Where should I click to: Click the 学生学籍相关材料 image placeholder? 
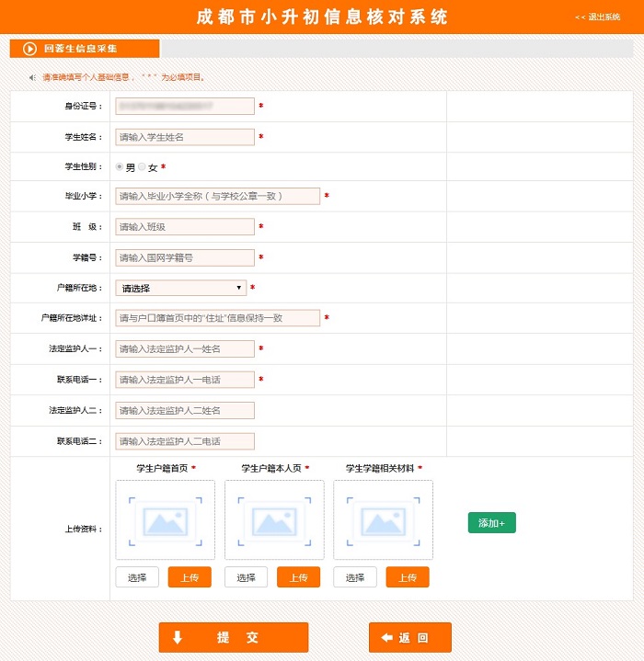click(383, 520)
